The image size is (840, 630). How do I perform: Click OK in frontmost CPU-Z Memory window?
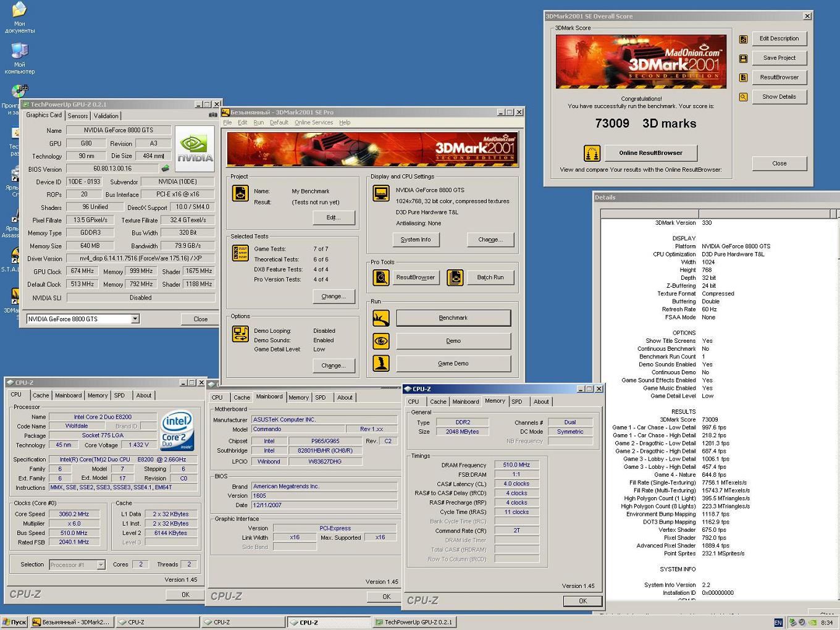pos(582,601)
